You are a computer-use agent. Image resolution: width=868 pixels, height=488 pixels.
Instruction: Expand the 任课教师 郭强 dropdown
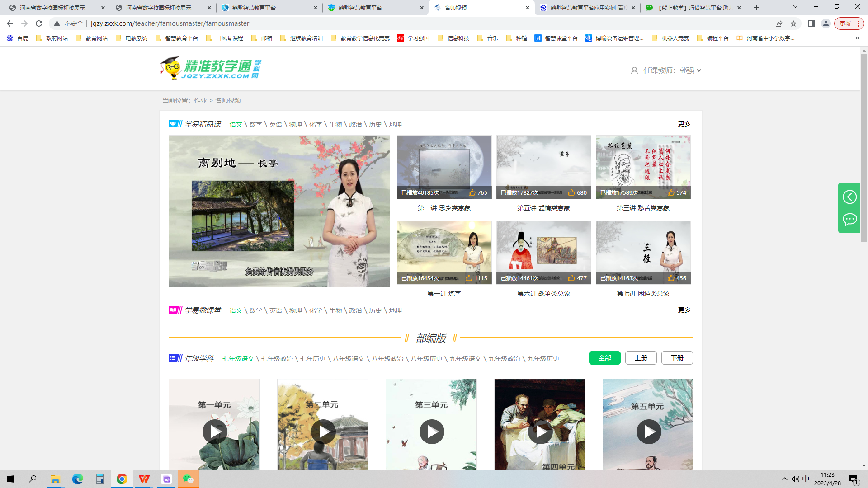[x=699, y=70]
